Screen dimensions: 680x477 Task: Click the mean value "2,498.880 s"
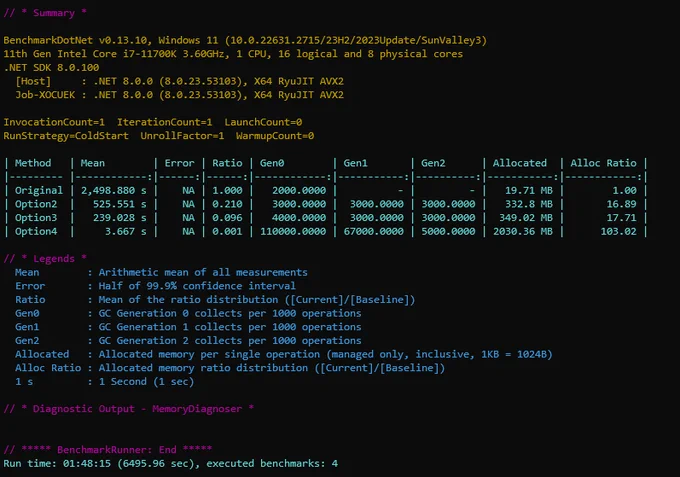pos(114,190)
